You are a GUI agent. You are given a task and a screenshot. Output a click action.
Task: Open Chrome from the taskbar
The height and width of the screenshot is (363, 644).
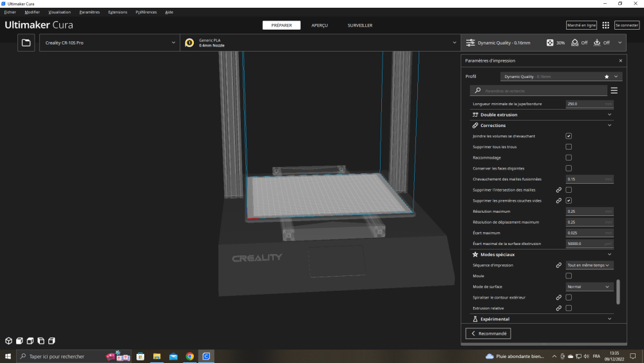(190, 357)
